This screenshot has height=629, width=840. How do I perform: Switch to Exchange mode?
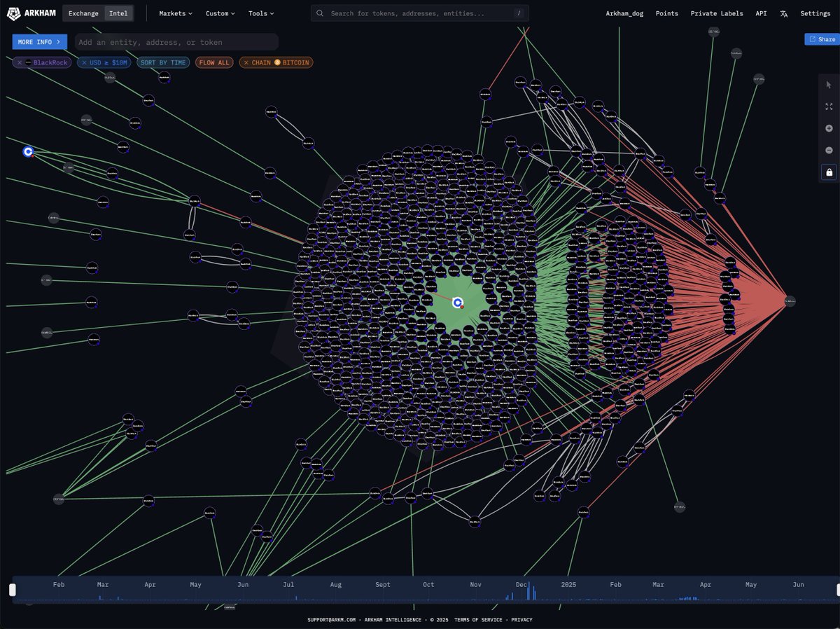click(83, 13)
